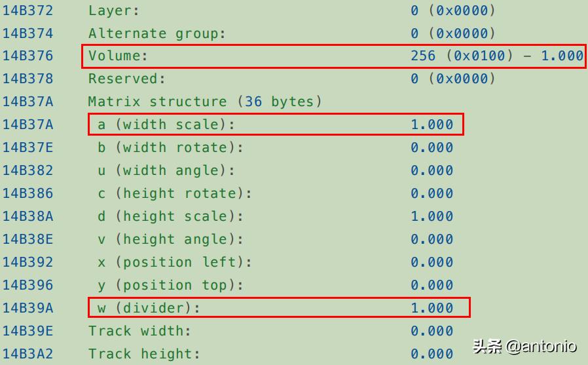Click the 'a (width scale)' label

click(166, 125)
